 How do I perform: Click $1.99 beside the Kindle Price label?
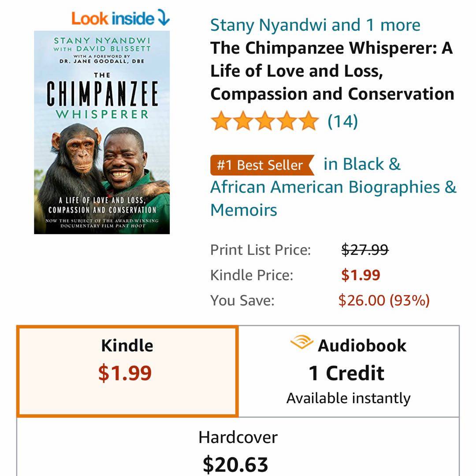(361, 275)
